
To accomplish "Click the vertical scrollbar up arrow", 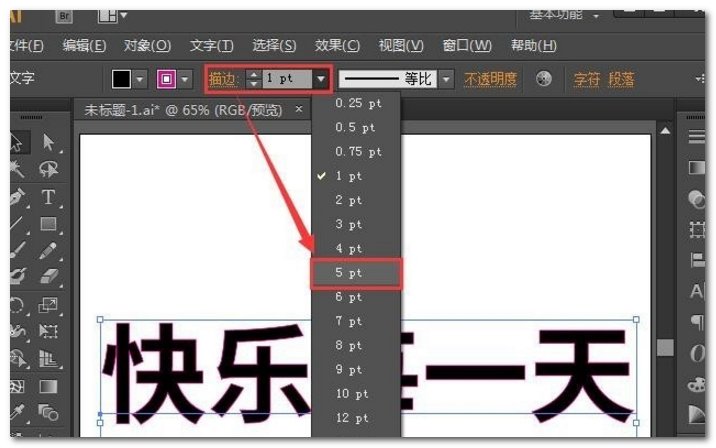I will pyautogui.click(x=665, y=131).
